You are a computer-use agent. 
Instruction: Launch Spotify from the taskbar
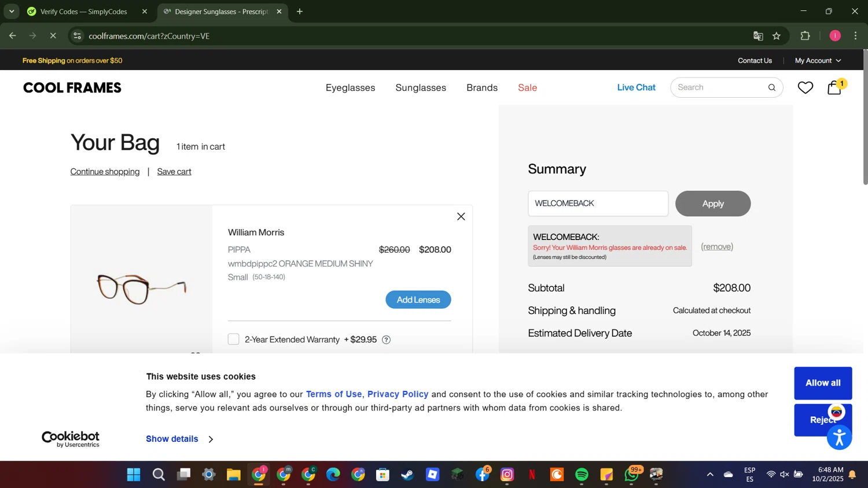582,475
